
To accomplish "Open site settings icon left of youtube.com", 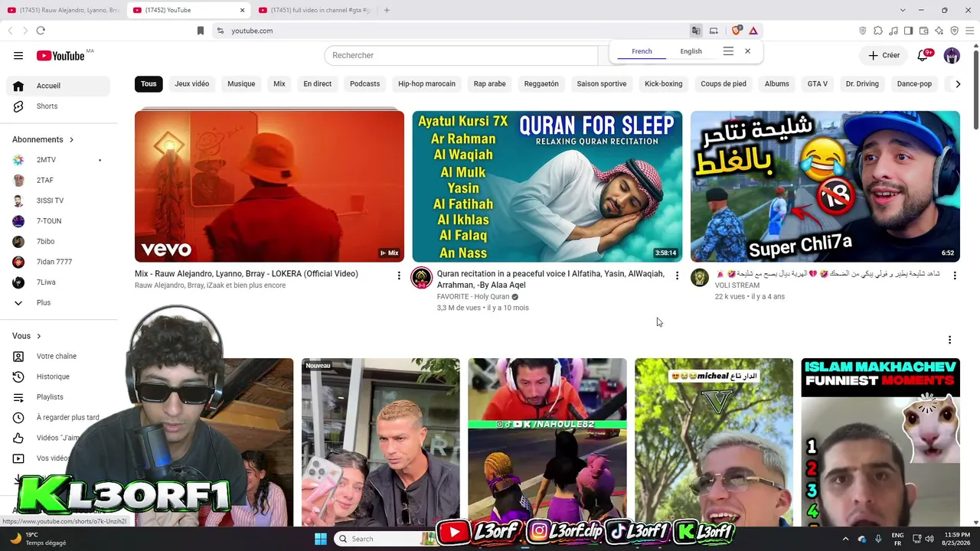I will pos(220,31).
